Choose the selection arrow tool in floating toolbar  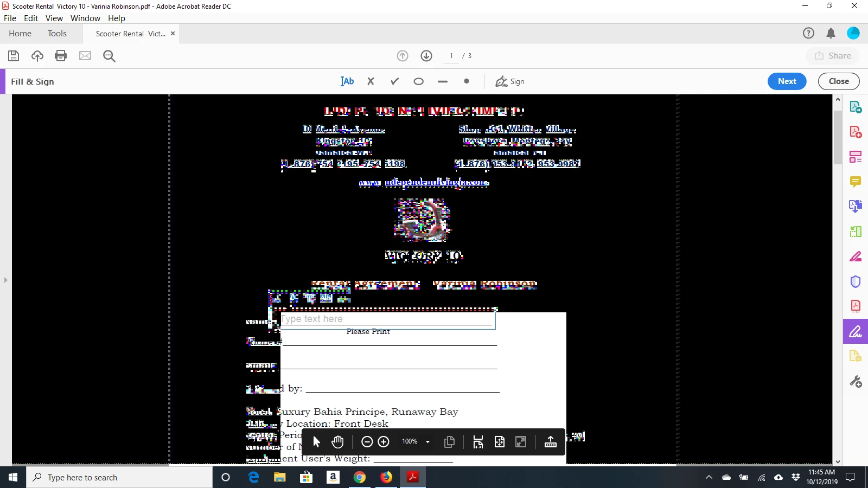click(x=317, y=442)
